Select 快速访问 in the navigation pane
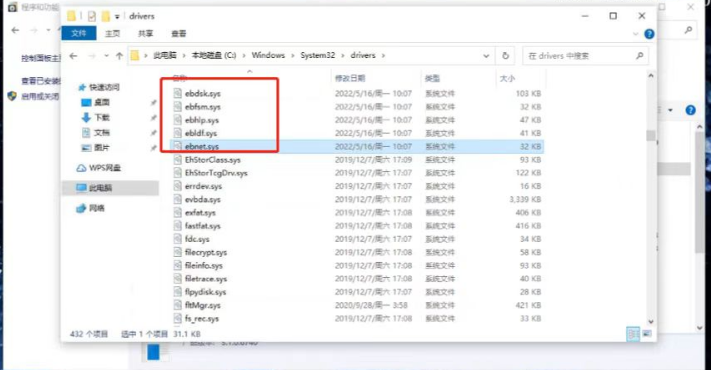 click(104, 87)
